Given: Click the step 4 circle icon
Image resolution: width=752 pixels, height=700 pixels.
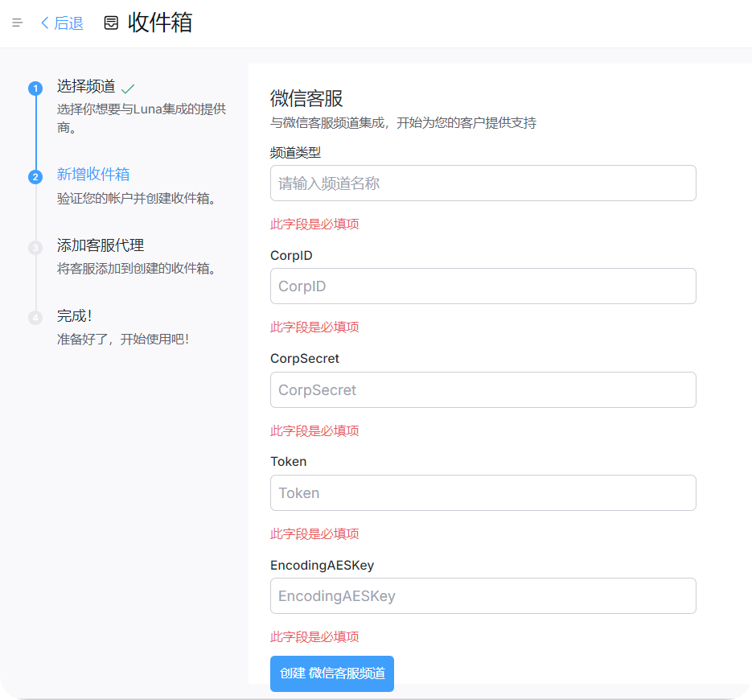Looking at the screenshot, I should tap(35, 318).
